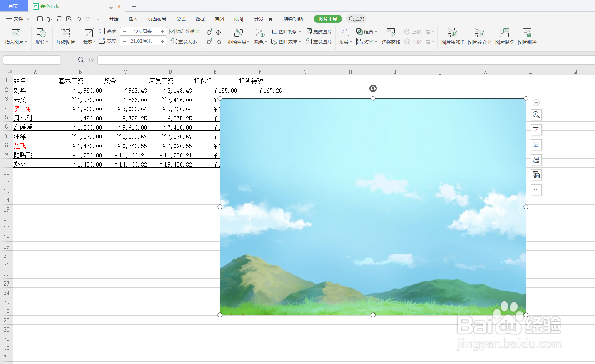Click the Print icon in quick toolbar

point(59,19)
